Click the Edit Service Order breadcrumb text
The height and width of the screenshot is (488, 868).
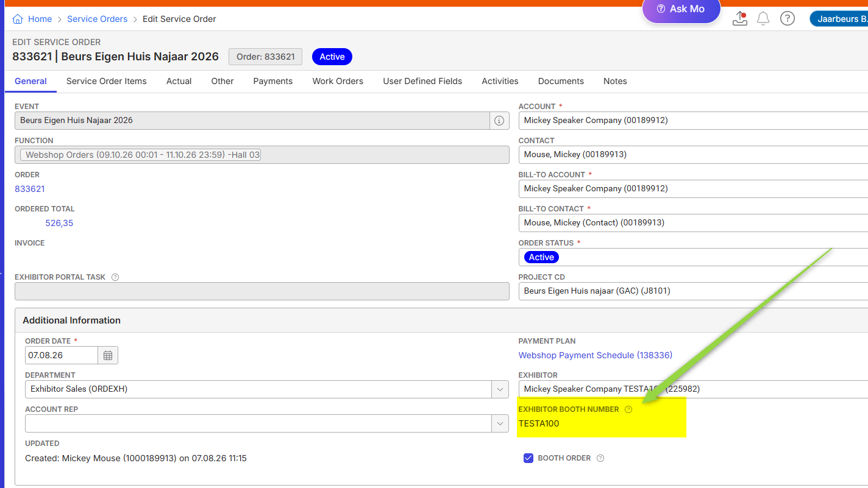pos(179,19)
